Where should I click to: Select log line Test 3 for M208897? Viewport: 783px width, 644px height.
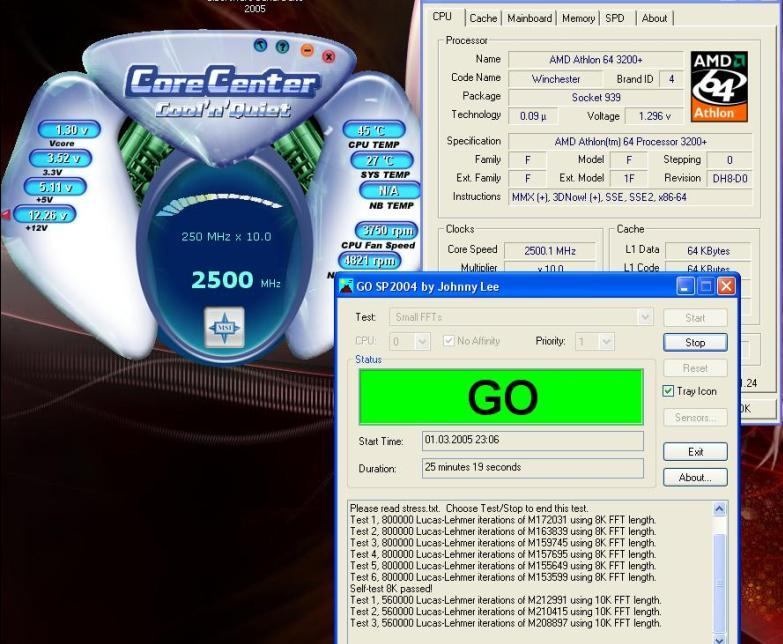(x=505, y=623)
